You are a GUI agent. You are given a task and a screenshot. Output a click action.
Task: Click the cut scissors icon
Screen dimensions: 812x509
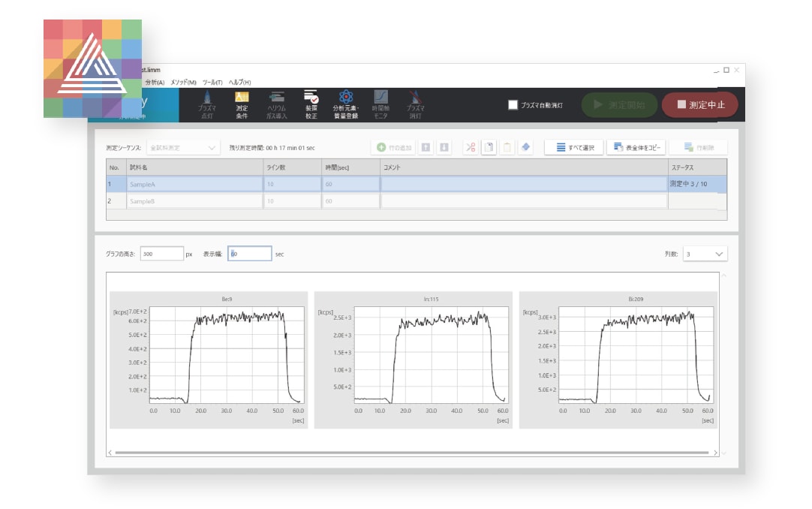pyautogui.click(x=471, y=148)
